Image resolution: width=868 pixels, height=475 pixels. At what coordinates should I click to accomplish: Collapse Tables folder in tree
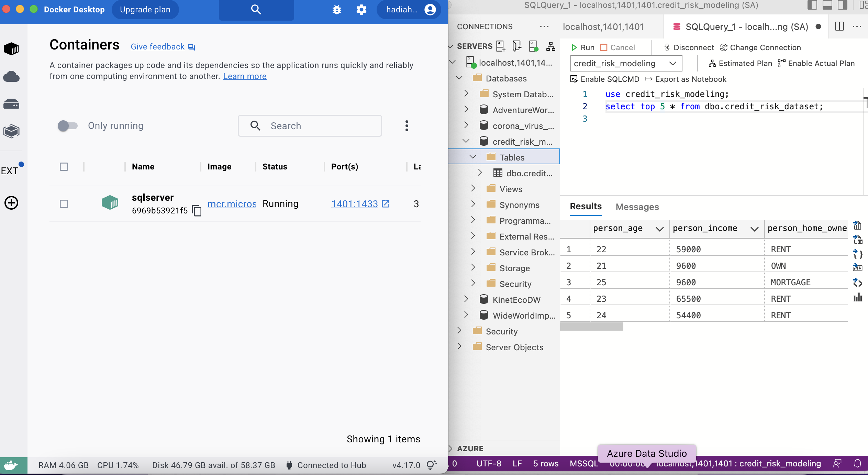[473, 157]
